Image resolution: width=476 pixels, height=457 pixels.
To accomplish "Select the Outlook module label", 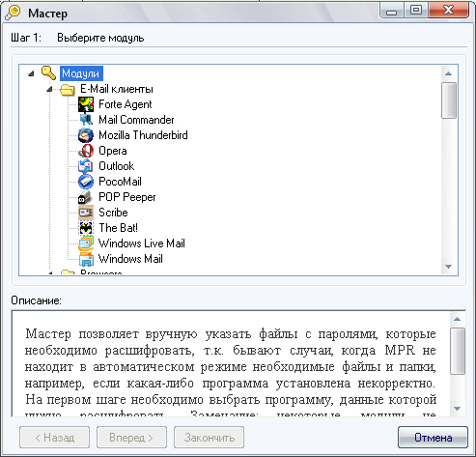I will (116, 166).
